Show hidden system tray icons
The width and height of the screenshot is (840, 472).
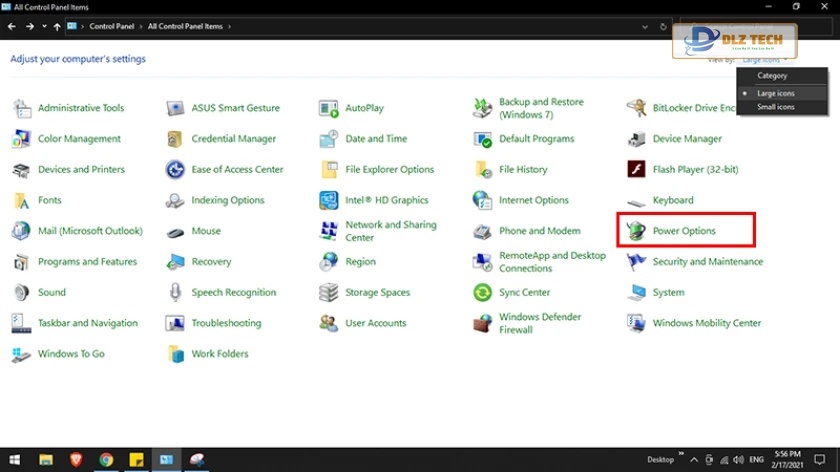696,460
